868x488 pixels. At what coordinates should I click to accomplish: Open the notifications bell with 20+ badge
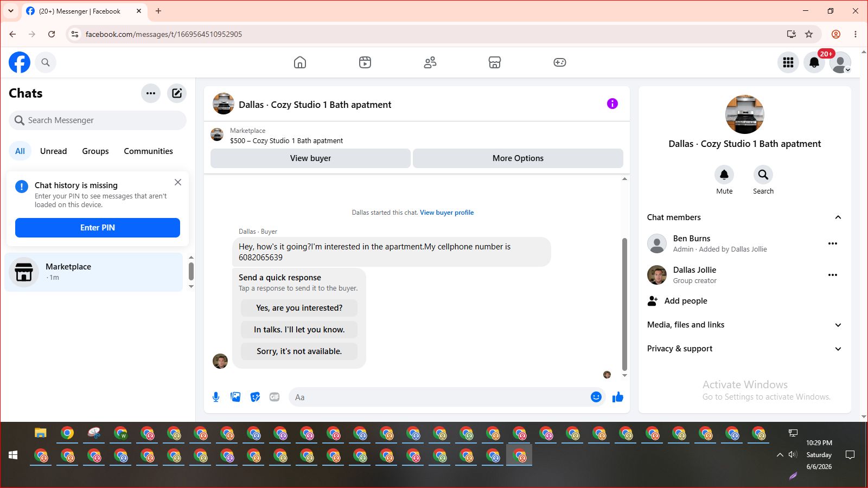click(x=814, y=62)
